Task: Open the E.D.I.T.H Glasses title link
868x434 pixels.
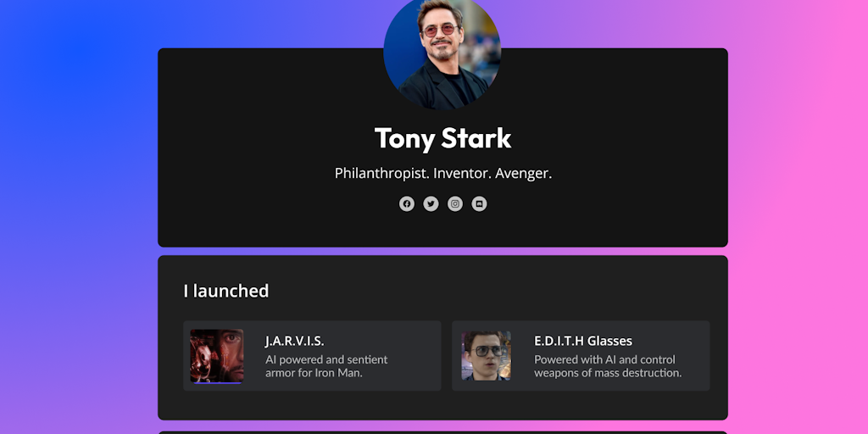Action: (x=583, y=341)
